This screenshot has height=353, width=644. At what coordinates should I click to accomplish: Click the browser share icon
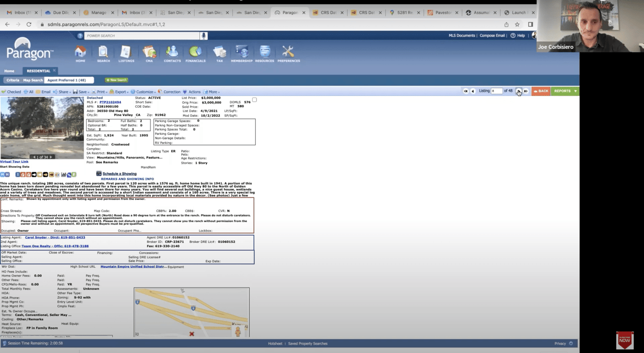(506, 24)
